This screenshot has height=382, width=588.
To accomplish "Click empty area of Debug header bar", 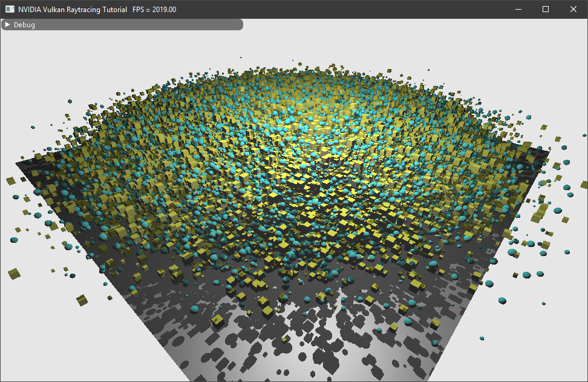I will click(x=139, y=25).
